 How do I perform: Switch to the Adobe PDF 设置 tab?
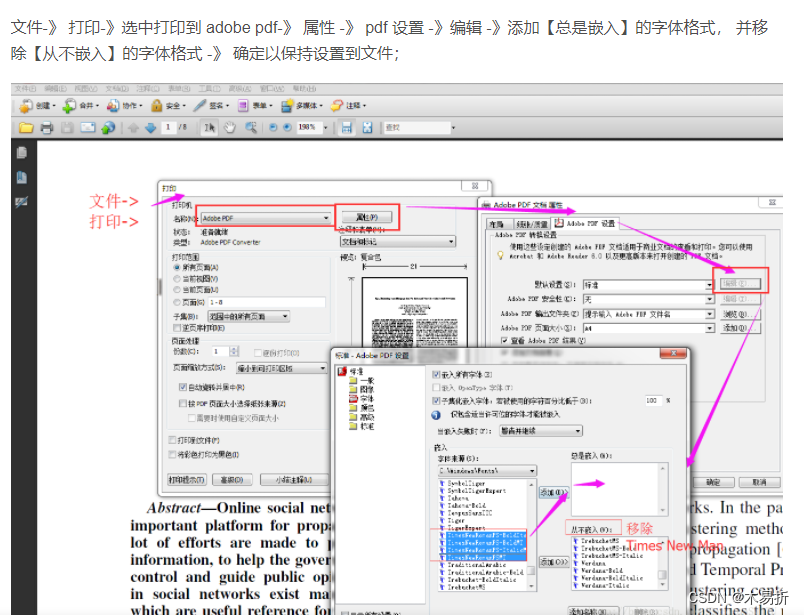pos(592,222)
